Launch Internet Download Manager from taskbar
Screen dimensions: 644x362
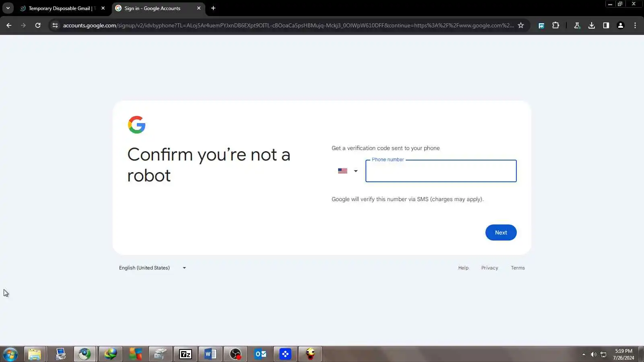[110, 354]
